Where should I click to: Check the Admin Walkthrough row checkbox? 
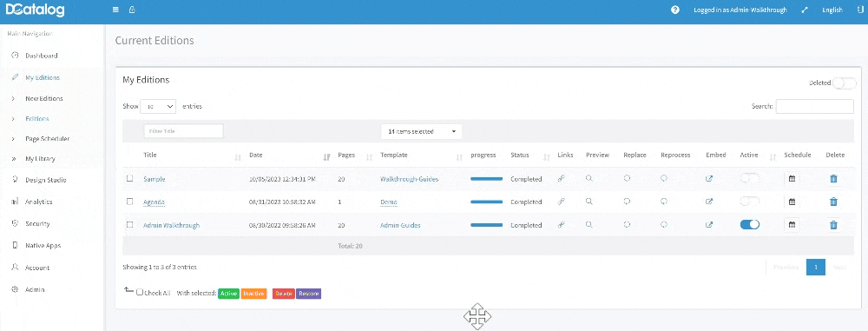point(130,224)
